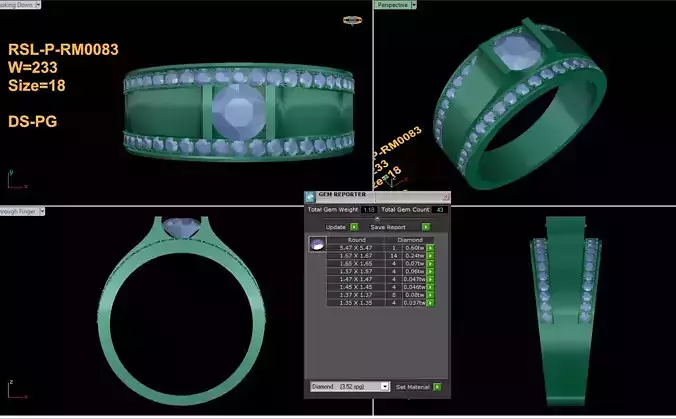
Task: Click the green Update arrow button
Action: (x=354, y=227)
